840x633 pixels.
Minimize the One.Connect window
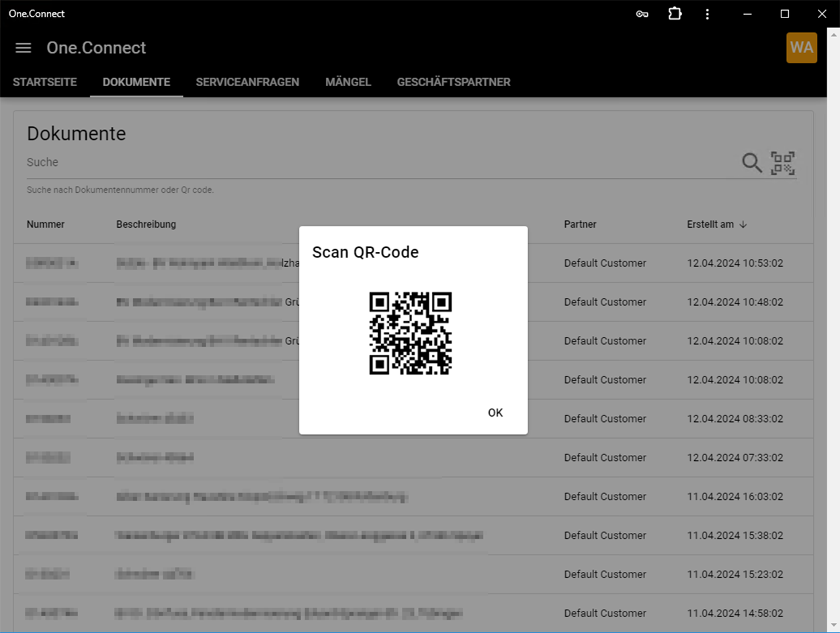point(747,13)
